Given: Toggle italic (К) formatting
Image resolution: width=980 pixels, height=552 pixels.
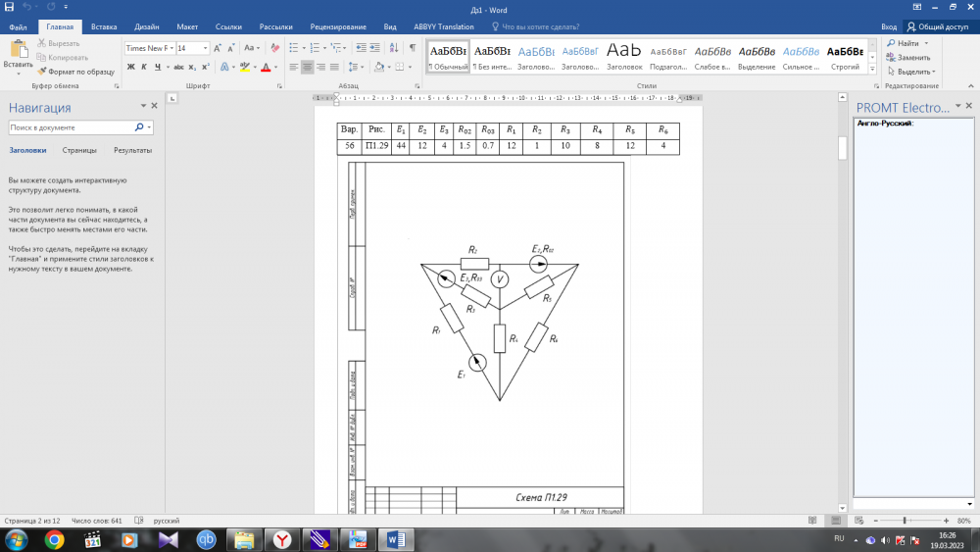Looking at the screenshot, I should point(144,67).
